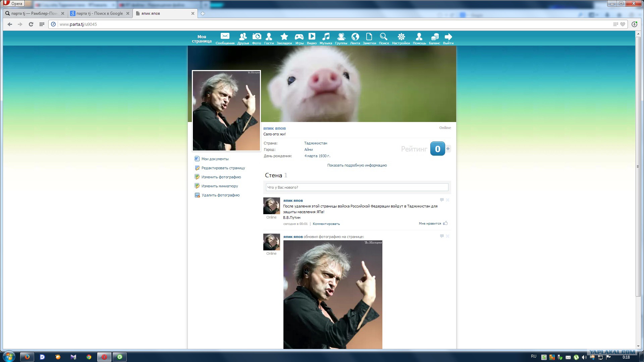This screenshot has height=362, width=644.
Task: Increase rating with the plus button
Action: (x=448, y=149)
